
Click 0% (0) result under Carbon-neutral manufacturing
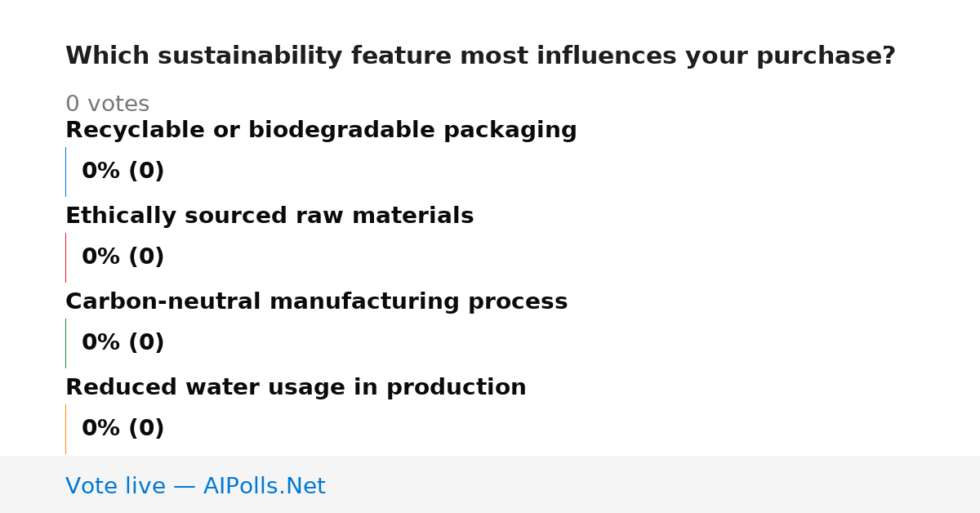[x=122, y=343]
